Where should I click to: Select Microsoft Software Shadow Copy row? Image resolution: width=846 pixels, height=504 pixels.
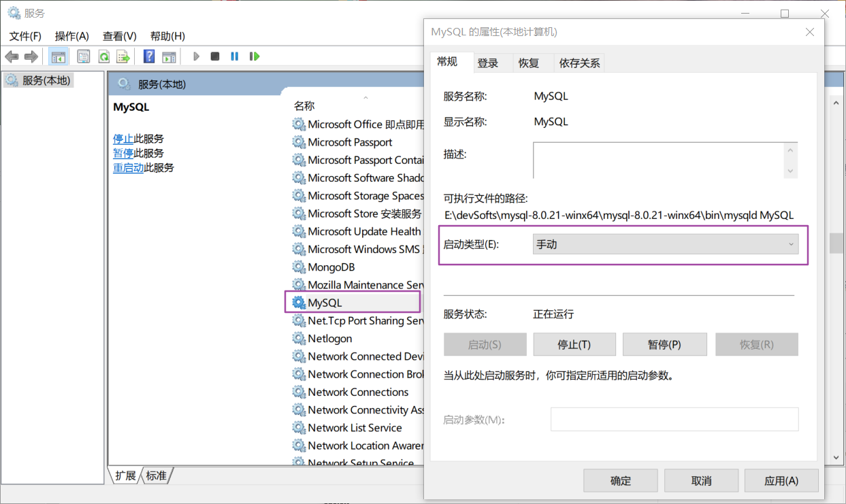(357, 178)
